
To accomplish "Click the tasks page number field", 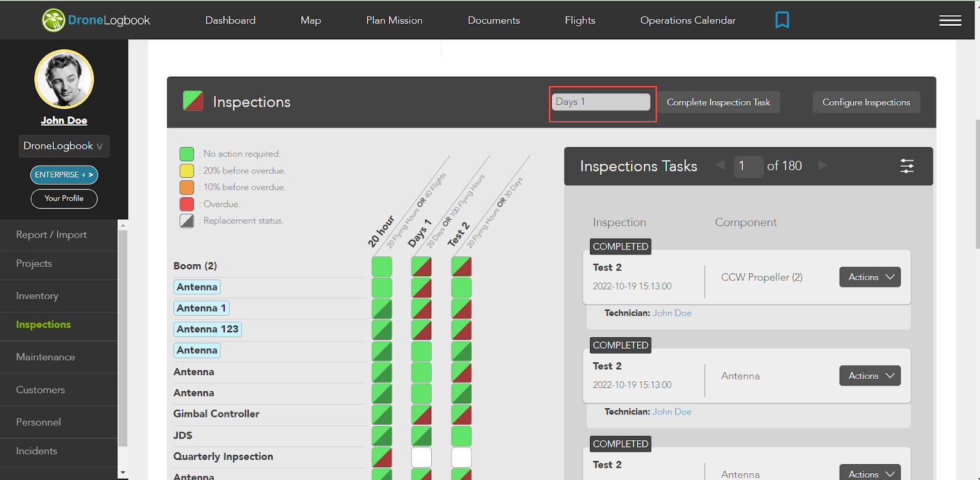I will [x=748, y=166].
